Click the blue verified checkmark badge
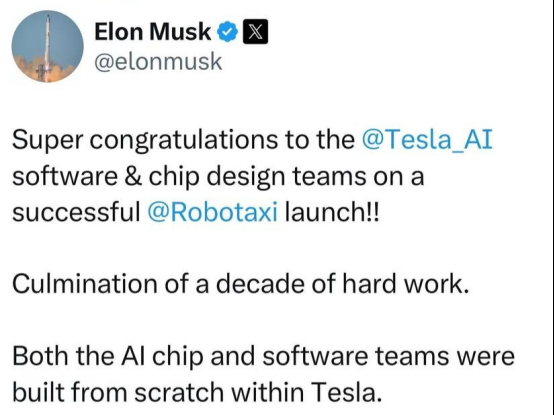The height and width of the screenshot is (415, 554). coord(227,32)
